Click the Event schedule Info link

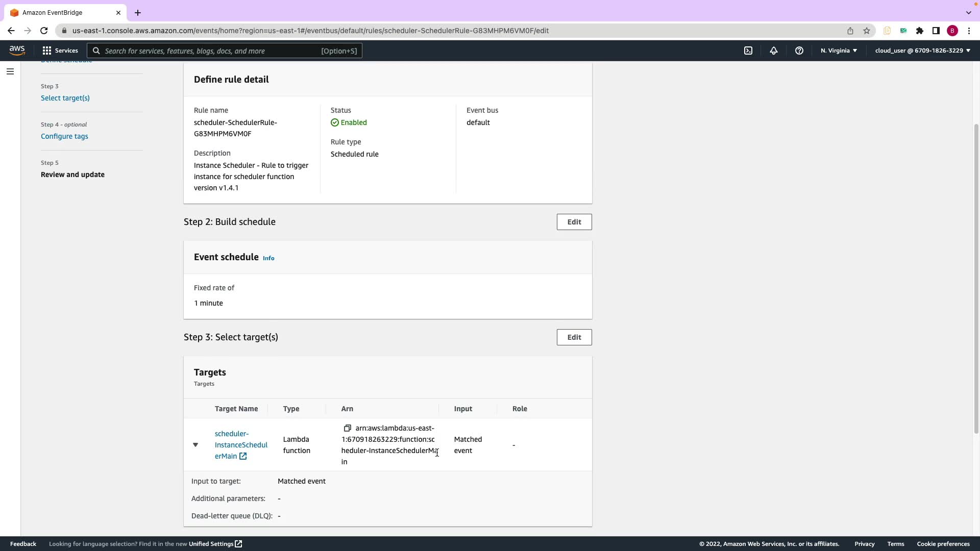(x=268, y=258)
